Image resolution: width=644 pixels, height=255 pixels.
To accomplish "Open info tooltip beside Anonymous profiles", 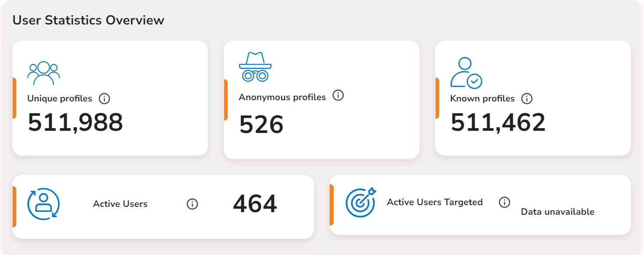I will [x=338, y=95].
